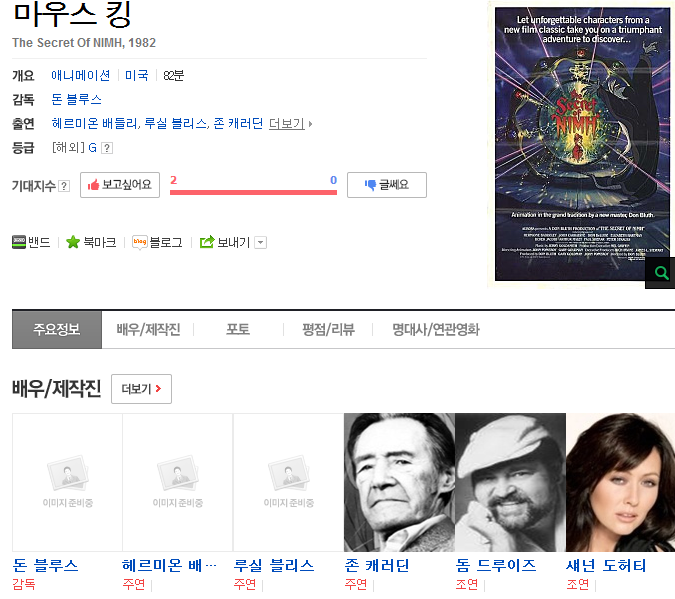Expand cast list with 더보기 link
Image resolution: width=675 pixels, height=599 pixels.
(290, 124)
